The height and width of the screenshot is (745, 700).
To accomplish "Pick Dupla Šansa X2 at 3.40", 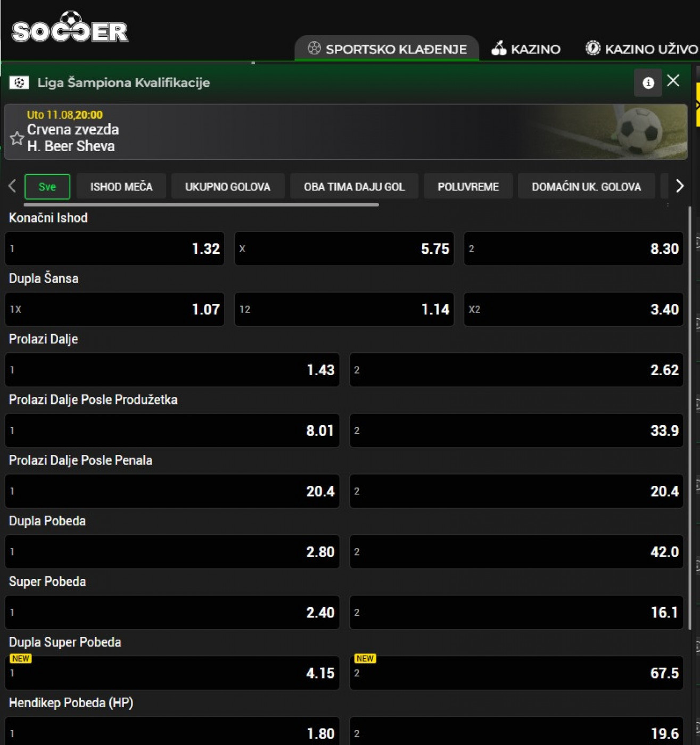I will point(574,309).
